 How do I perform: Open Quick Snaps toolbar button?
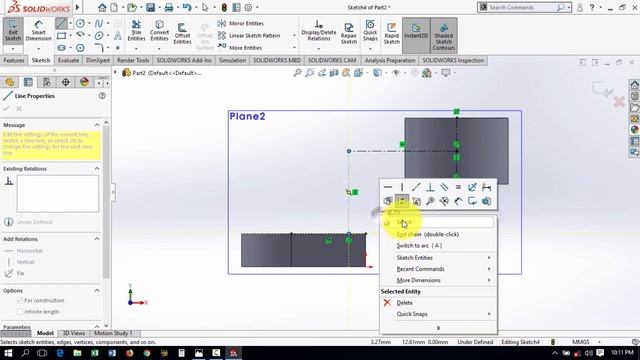coord(370,30)
